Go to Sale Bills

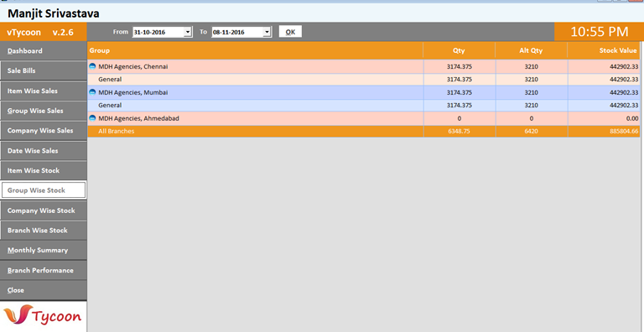point(43,70)
